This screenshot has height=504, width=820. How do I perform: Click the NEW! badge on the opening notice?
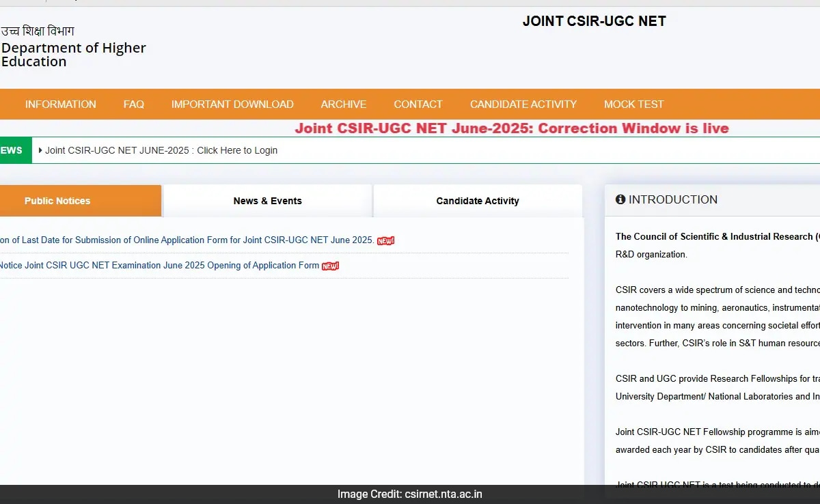[330, 266]
